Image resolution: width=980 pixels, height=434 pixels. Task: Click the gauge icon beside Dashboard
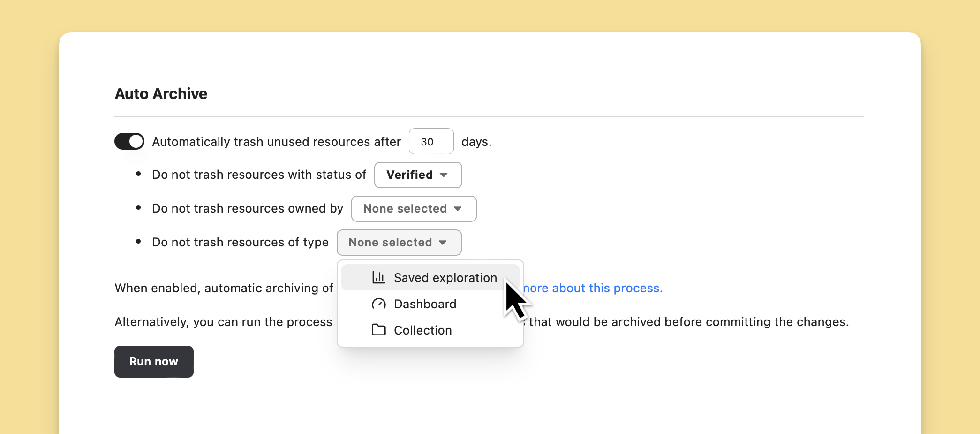pyautogui.click(x=378, y=304)
